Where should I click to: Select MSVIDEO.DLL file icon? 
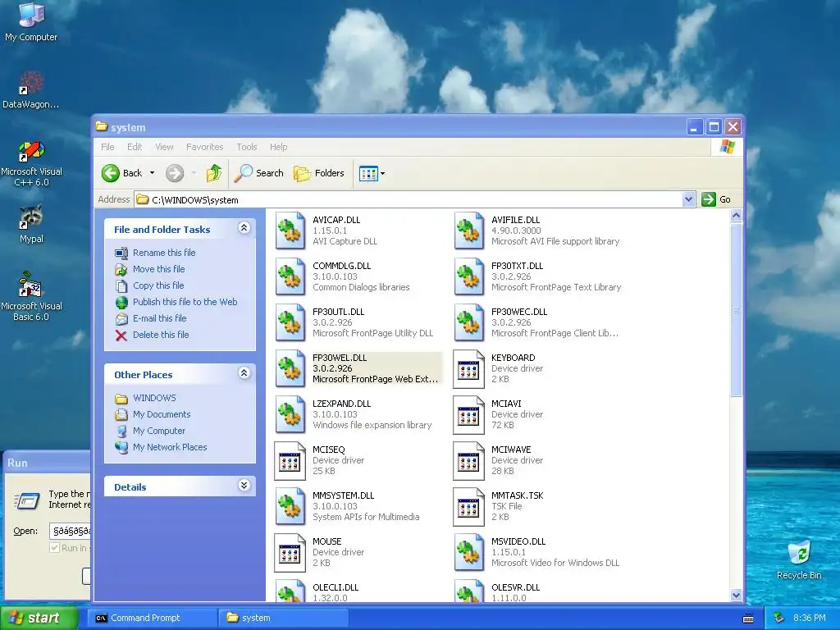pyautogui.click(x=468, y=553)
